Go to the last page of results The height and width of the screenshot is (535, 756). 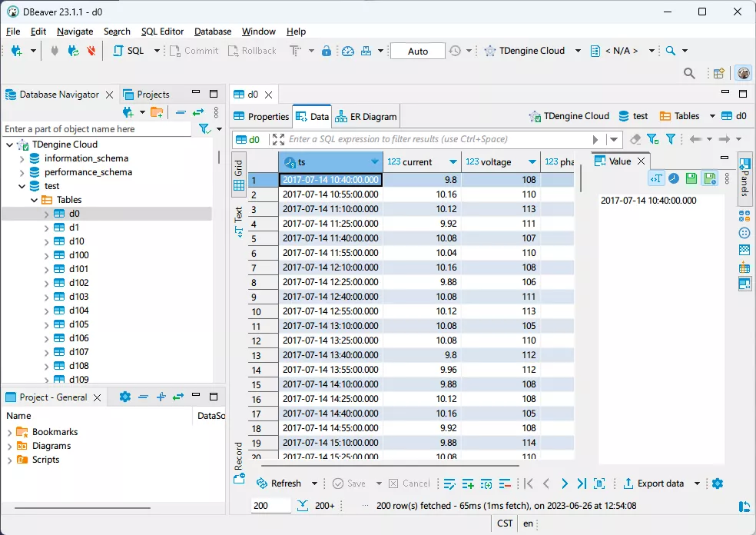coord(582,483)
